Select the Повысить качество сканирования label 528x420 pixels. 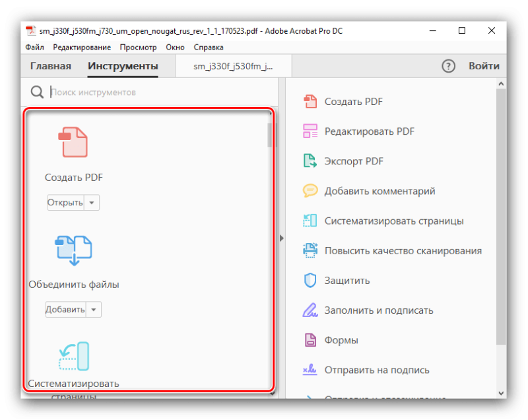point(403,250)
